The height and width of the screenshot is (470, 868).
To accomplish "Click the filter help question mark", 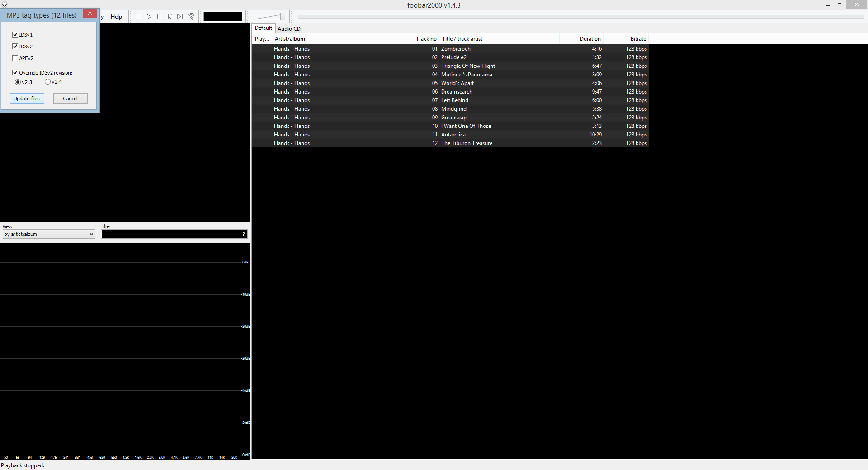I will pyautogui.click(x=244, y=234).
